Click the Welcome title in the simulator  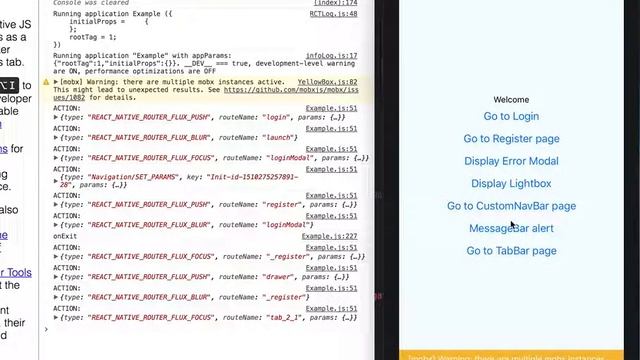click(x=511, y=100)
